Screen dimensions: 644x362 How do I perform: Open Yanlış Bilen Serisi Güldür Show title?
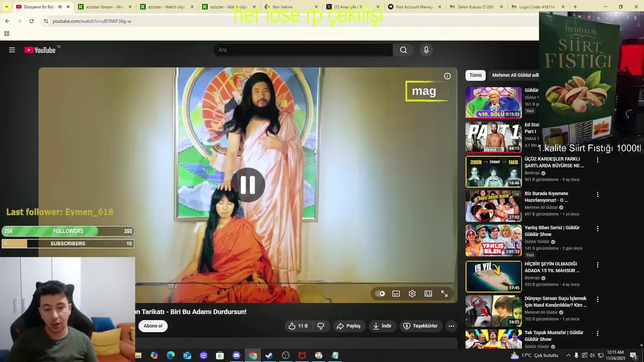pos(552,231)
